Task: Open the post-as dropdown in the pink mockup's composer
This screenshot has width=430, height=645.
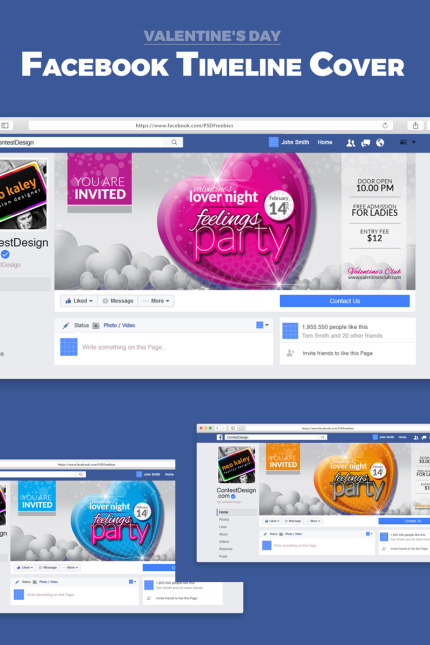Action: click(263, 325)
